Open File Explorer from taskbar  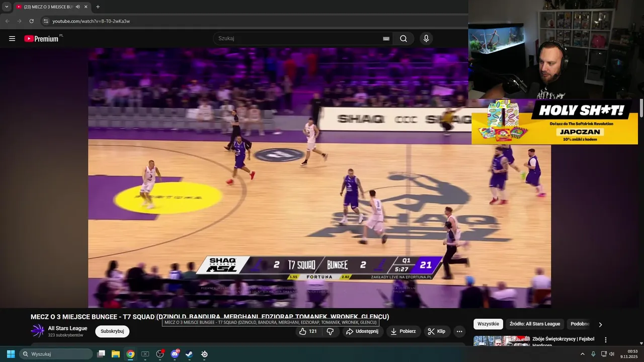pos(116,354)
